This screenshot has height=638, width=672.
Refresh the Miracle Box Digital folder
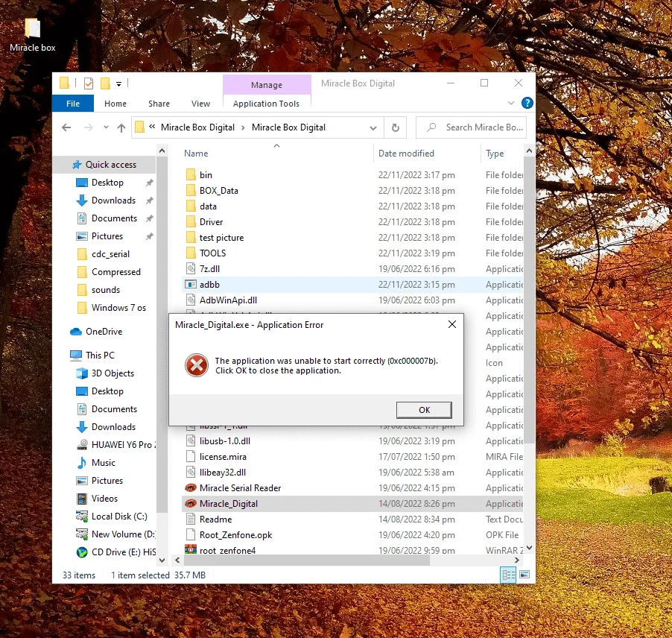click(395, 127)
